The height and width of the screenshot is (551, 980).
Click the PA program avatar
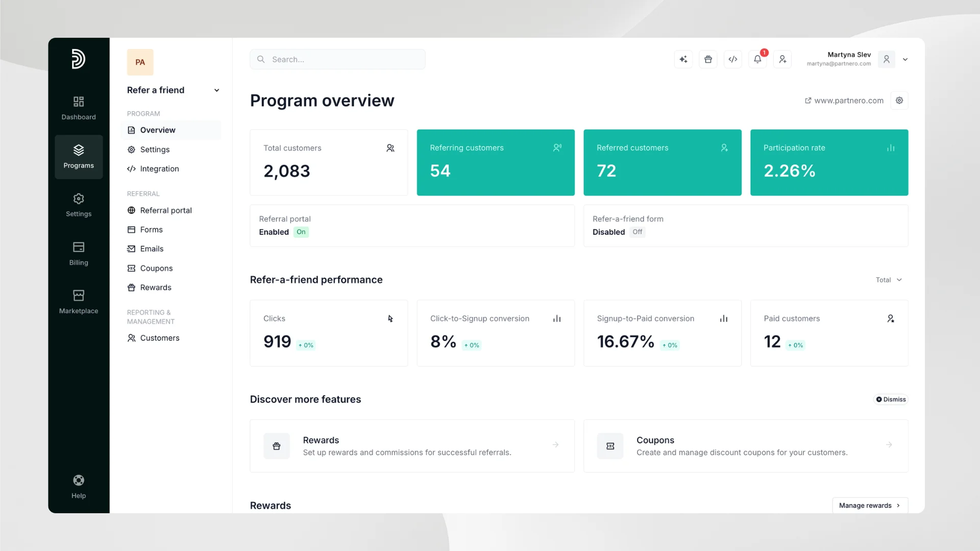pyautogui.click(x=140, y=62)
